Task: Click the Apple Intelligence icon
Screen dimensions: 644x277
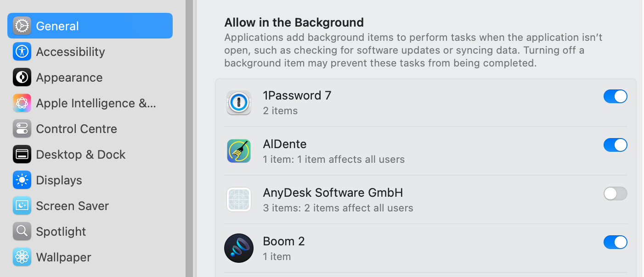Action: click(22, 103)
